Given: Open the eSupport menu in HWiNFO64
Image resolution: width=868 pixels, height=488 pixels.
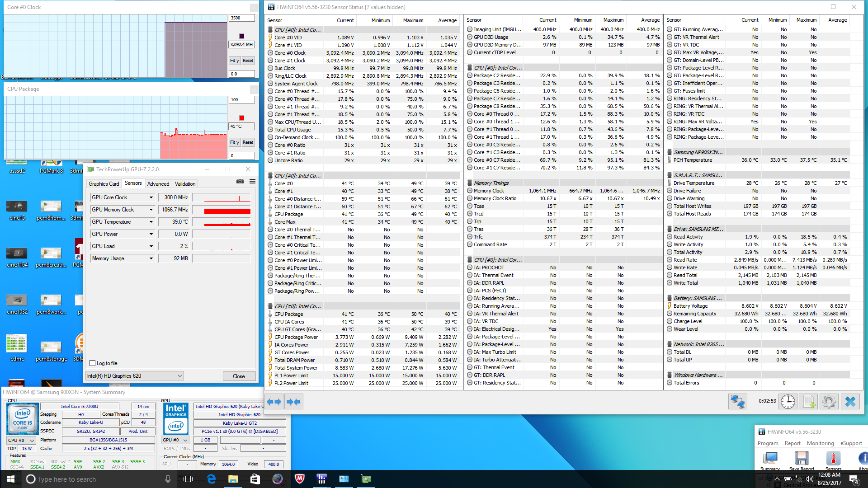Looking at the screenshot, I should tap(851, 443).
